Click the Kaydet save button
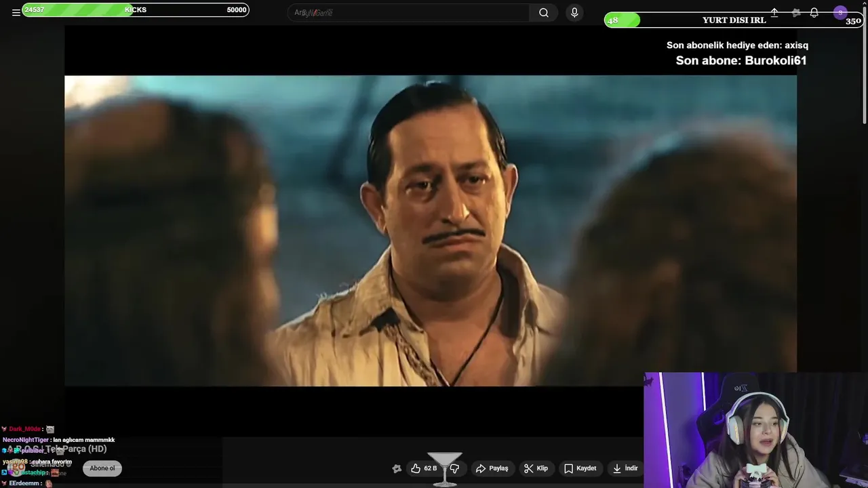The width and height of the screenshot is (868, 488). point(580,468)
